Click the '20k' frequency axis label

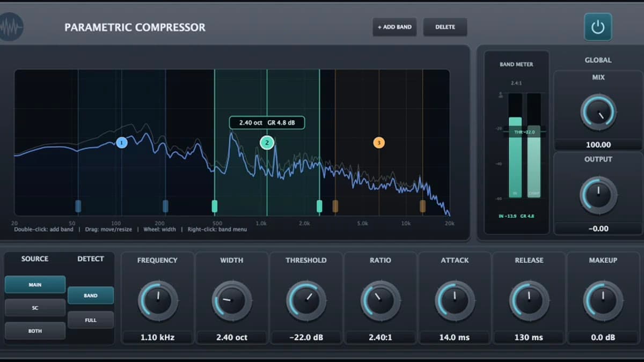click(449, 223)
